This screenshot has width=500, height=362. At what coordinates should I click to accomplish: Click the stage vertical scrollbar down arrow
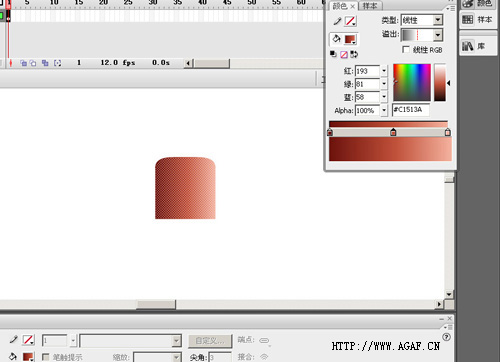(x=449, y=294)
